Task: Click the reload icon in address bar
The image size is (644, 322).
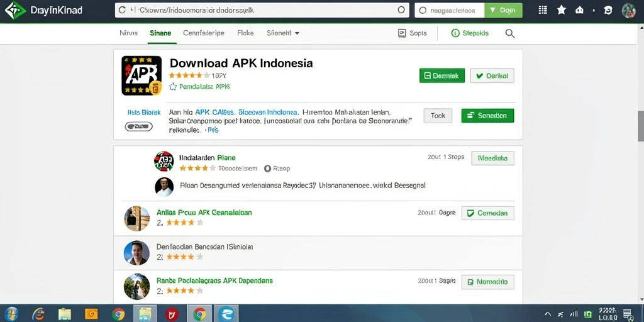Action: pyautogui.click(x=121, y=10)
